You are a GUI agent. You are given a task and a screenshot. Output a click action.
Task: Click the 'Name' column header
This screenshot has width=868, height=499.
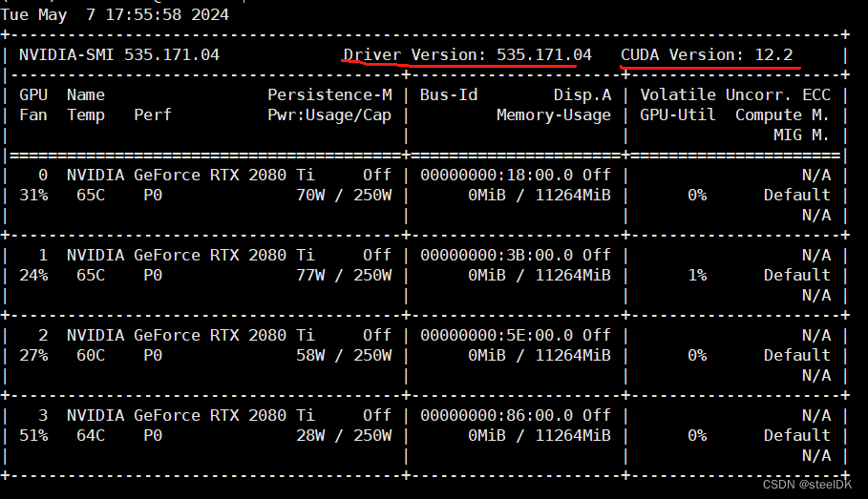[x=86, y=94]
